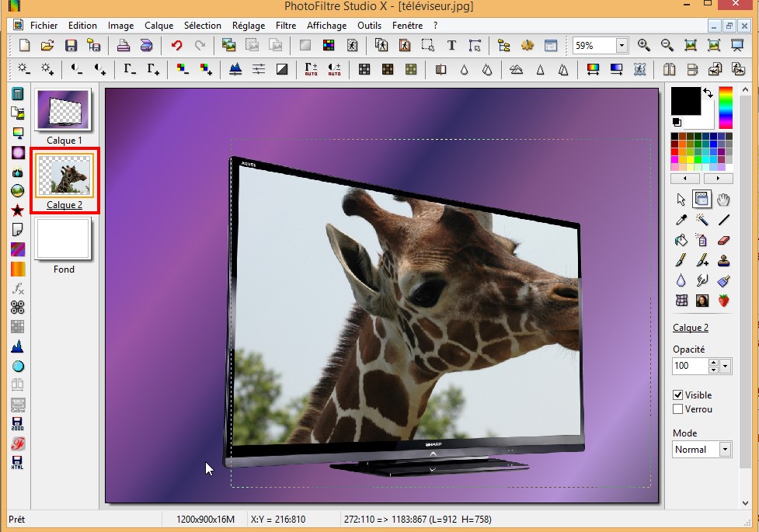This screenshot has width=759, height=532.
Task: Click the black foreground color swatch
Action: click(x=686, y=102)
